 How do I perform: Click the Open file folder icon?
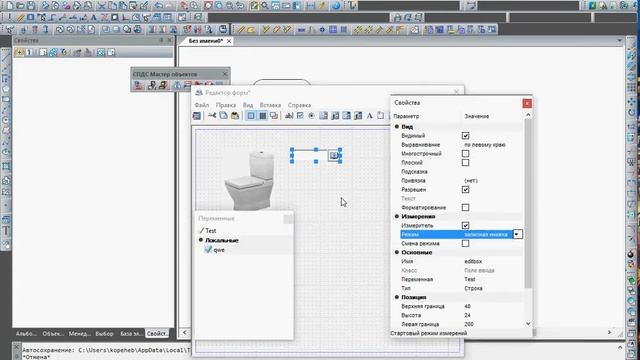pyautogui.click(x=20, y=6)
